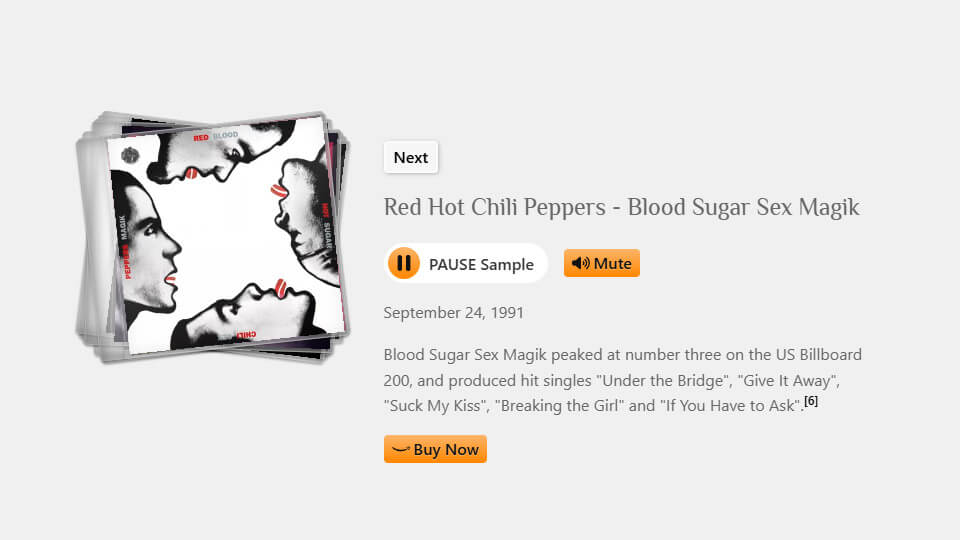
Task: Click the round emblem on album cover corner
Action: tap(130, 156)
